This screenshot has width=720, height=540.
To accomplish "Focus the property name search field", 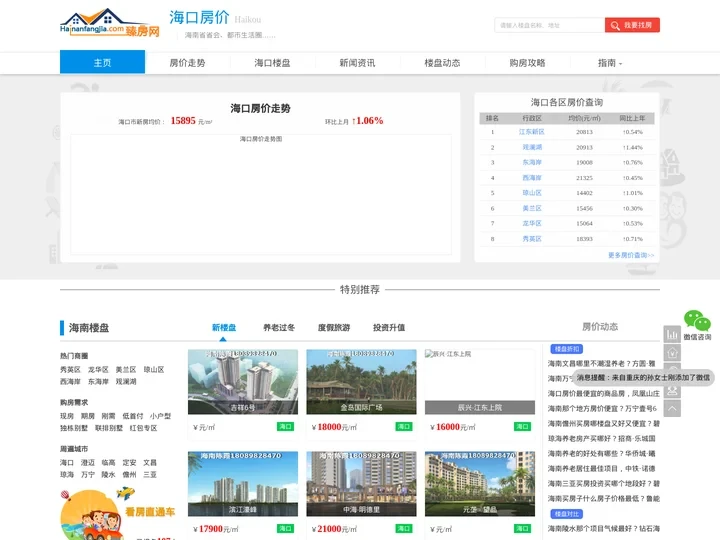I will 550,25.
